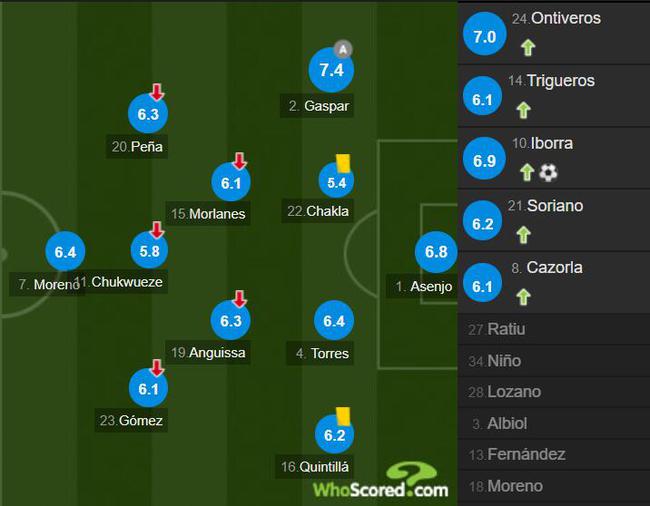Click Ontiveros' green substituted-on arrow
The image size is (650, 506).
pyautogui.click(x=528, y=47)
